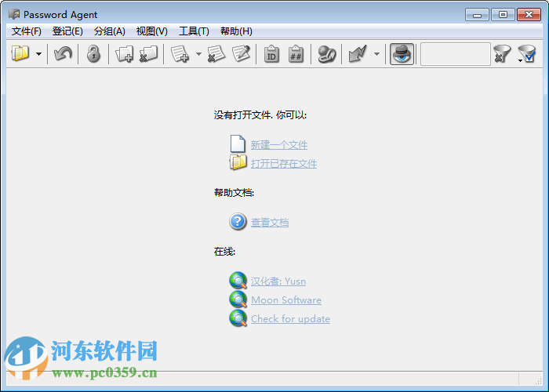Click the 打开已存在文件 link
This screenshot has height=392, width=549.
point(284,163)
